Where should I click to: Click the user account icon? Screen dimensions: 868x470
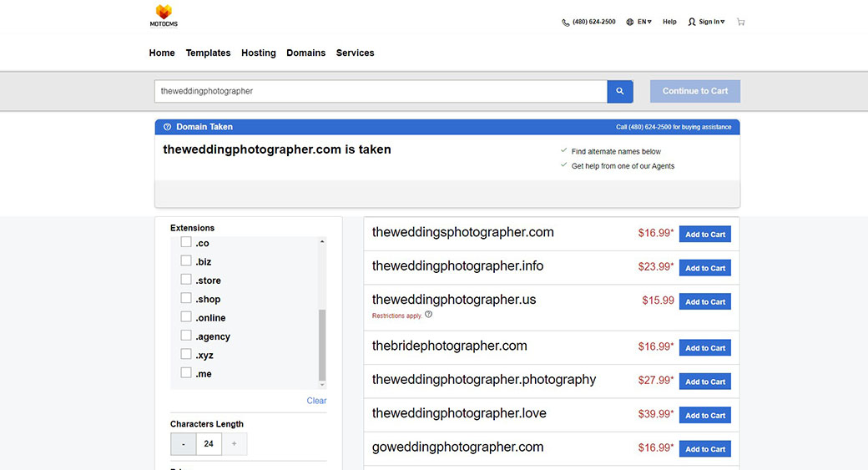692,22
